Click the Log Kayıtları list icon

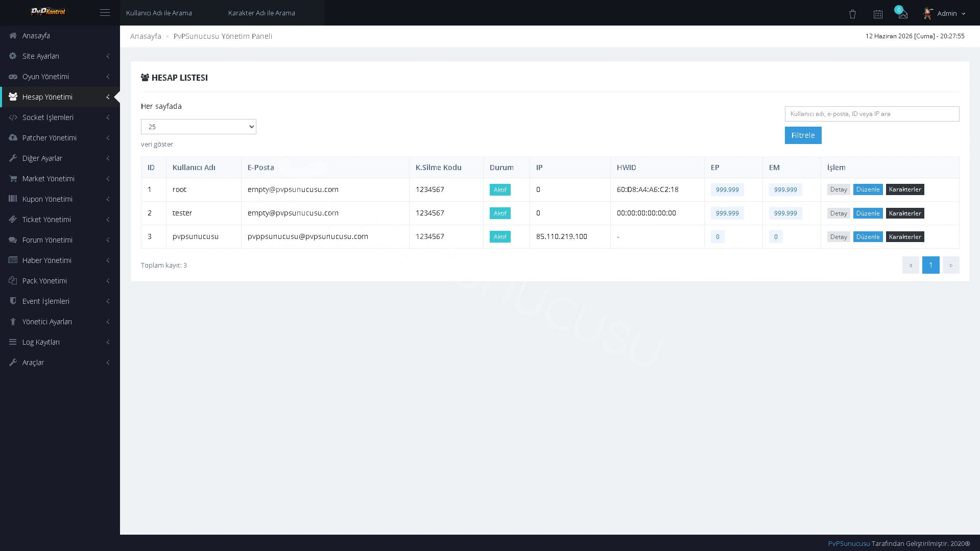[x=13, y=342]
